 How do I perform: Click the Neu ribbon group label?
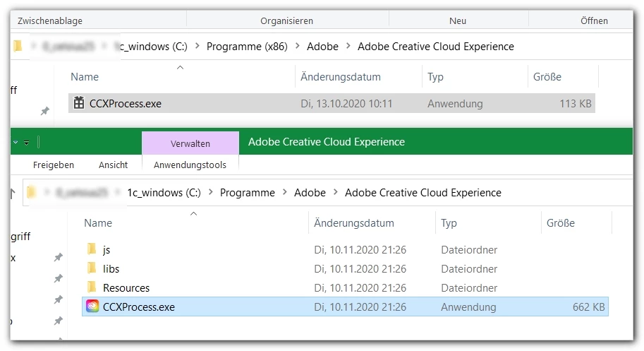tap(458, 20)
